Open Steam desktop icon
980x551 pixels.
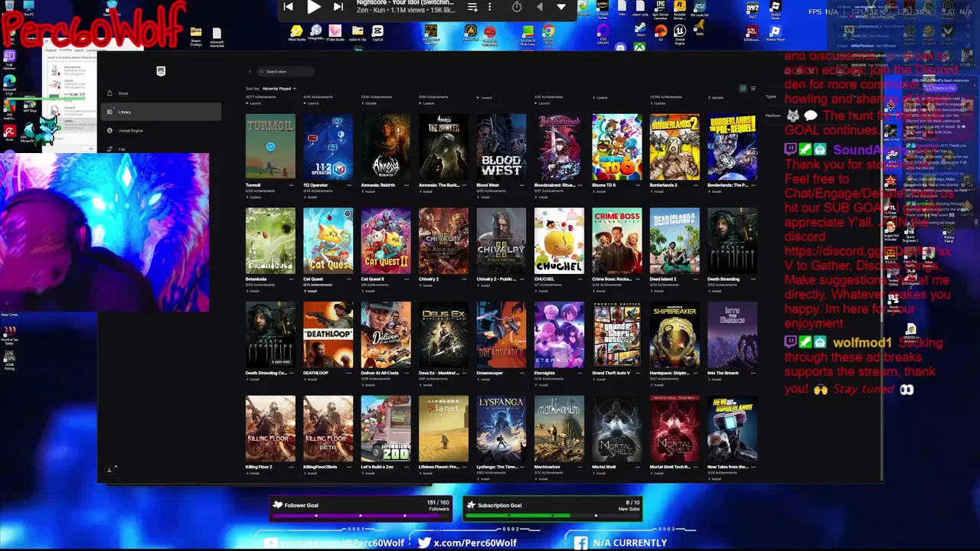[x=641, y=29]
